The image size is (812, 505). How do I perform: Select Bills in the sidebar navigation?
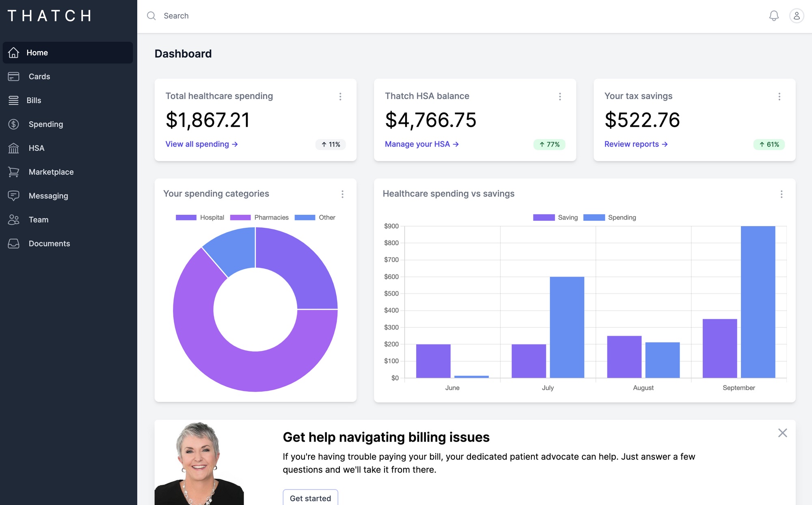coord(34,100)
